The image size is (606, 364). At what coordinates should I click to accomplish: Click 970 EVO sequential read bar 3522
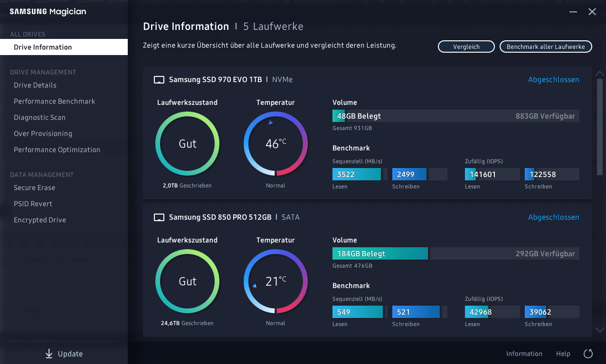(360, 174)
